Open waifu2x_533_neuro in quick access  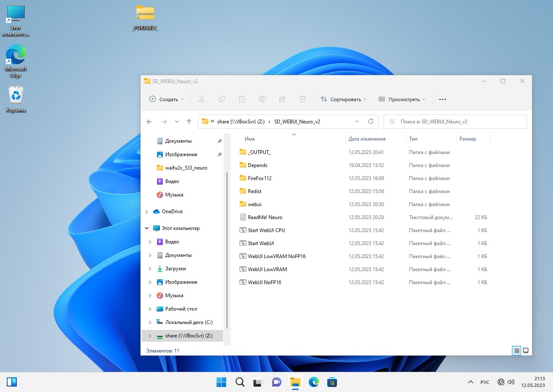[182, 168]
